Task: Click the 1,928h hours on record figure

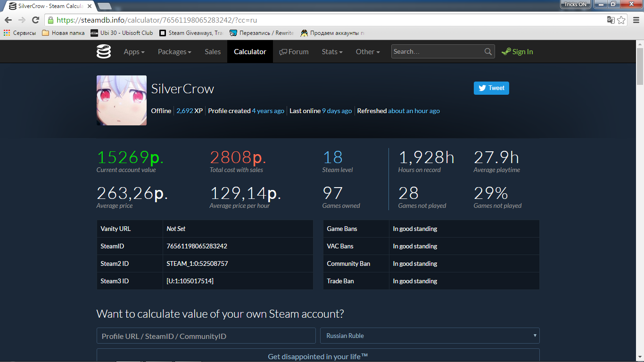Action: (x=426, y=157)
